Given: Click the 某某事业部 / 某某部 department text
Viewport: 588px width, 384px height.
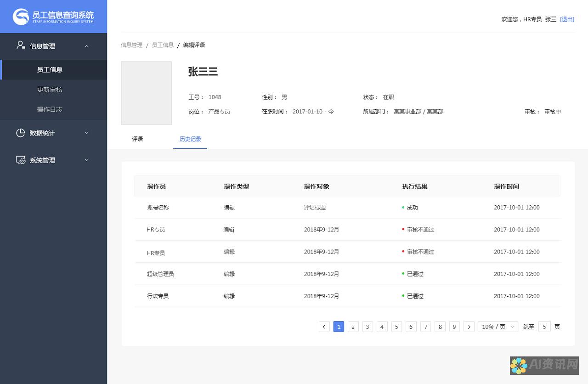Looking at the screenshot, I should pos(418,112).
